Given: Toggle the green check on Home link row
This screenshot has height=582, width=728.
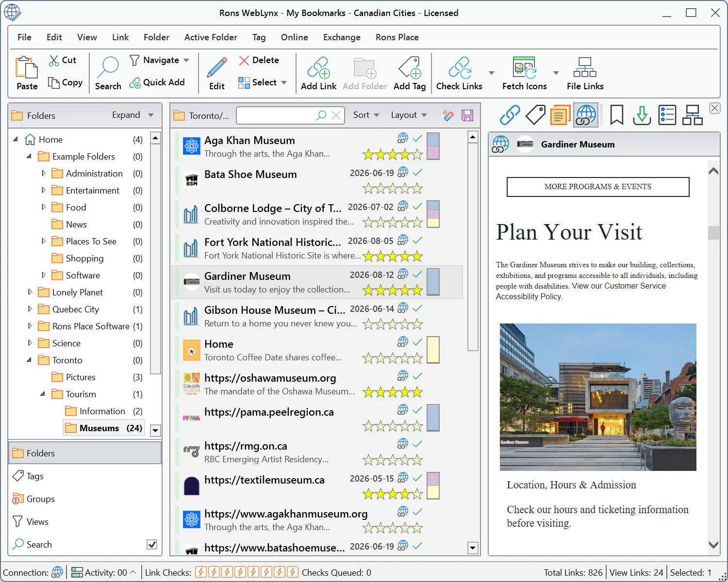Looking at the screenshot, I should pyautogui.click(x=417, y=342).
